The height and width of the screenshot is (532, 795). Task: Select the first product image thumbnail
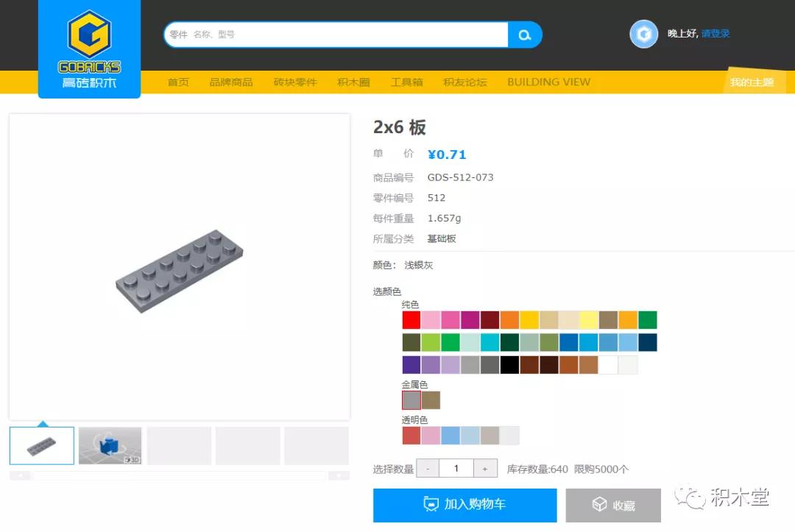point(42,444)
